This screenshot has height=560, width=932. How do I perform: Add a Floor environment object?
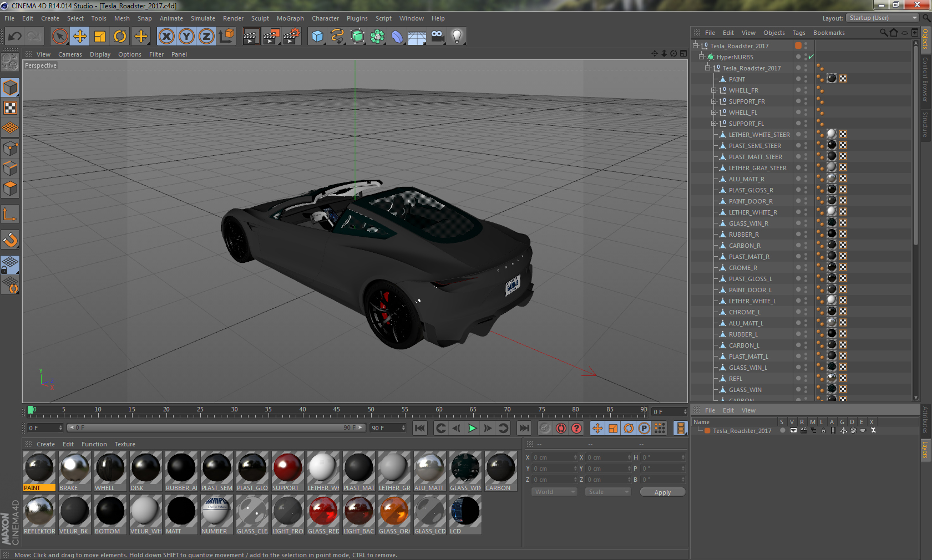[417, 37]
